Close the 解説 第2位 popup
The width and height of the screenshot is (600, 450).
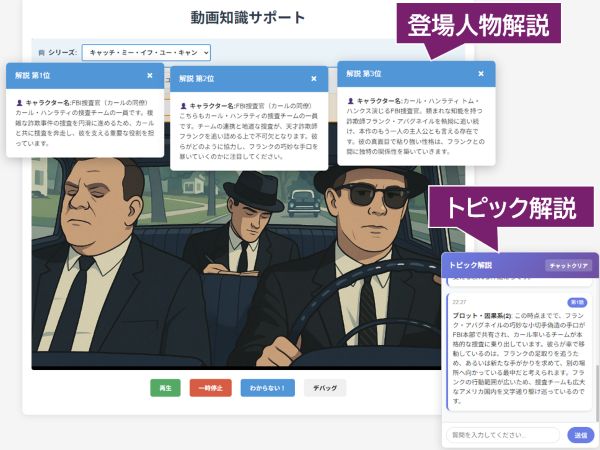pyautogui.click(x=314, y=78)
